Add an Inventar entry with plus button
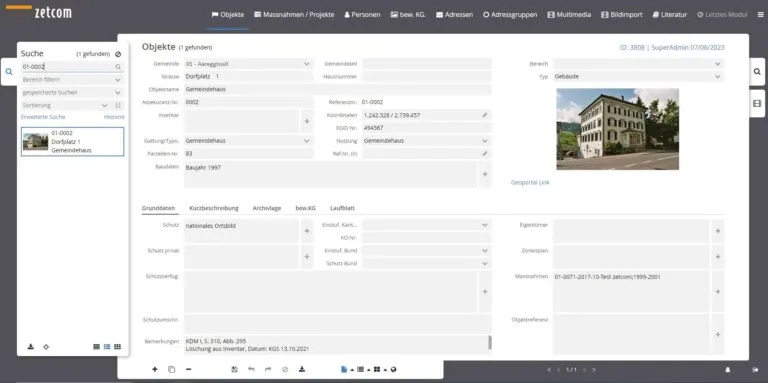The width and height of the screenshot is (768, 383). [307, 121]
